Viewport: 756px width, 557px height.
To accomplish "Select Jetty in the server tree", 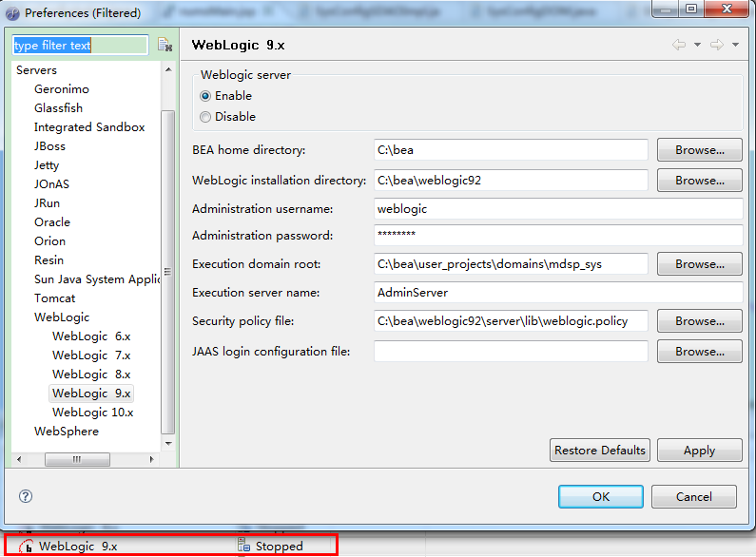I will coord(47,165).
